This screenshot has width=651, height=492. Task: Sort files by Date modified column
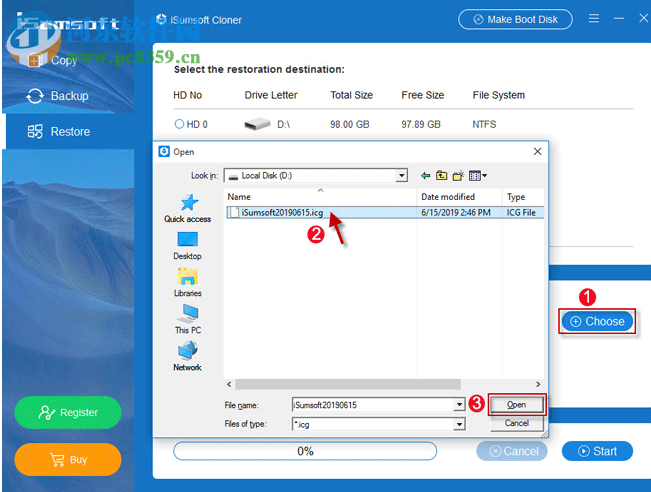(x=459, y=197)
